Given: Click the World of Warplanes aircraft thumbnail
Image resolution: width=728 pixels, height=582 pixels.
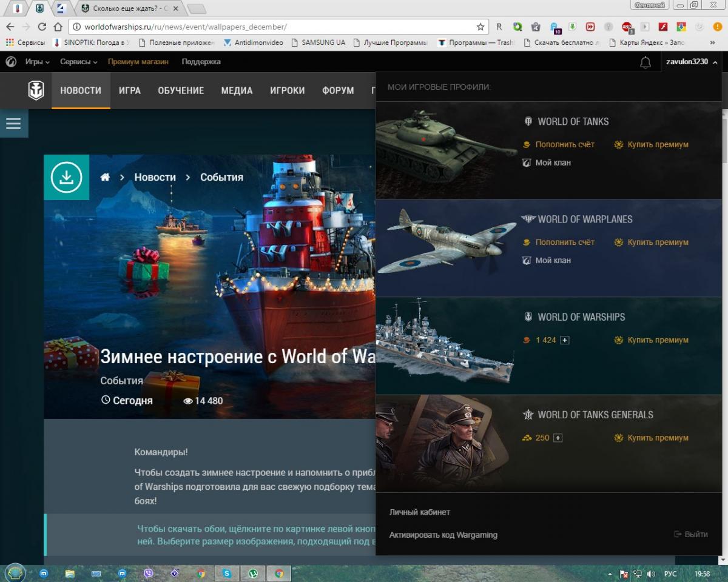Looking at the screenshot, I should click(447, 242).
